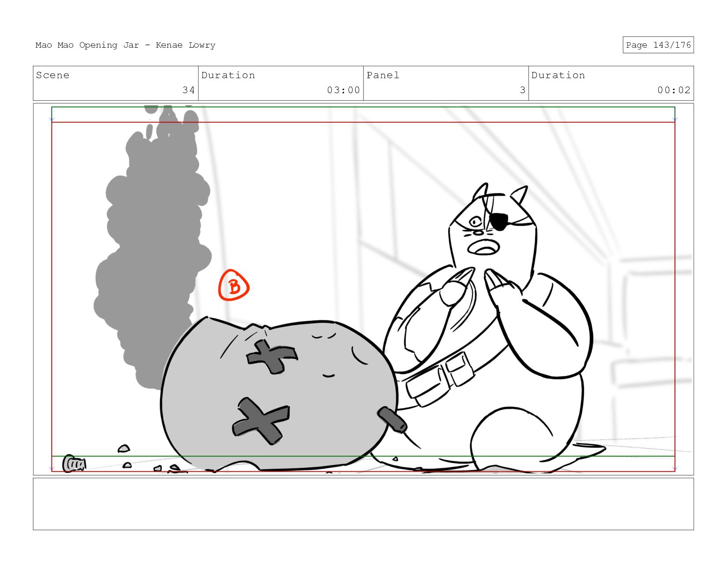Image resolution: width=728 pixels, height=563 pixels.
Task: Click the title 'Mao Mao Opening Jar - Kenae Lowry'
Action: click(x=125, y=45)
